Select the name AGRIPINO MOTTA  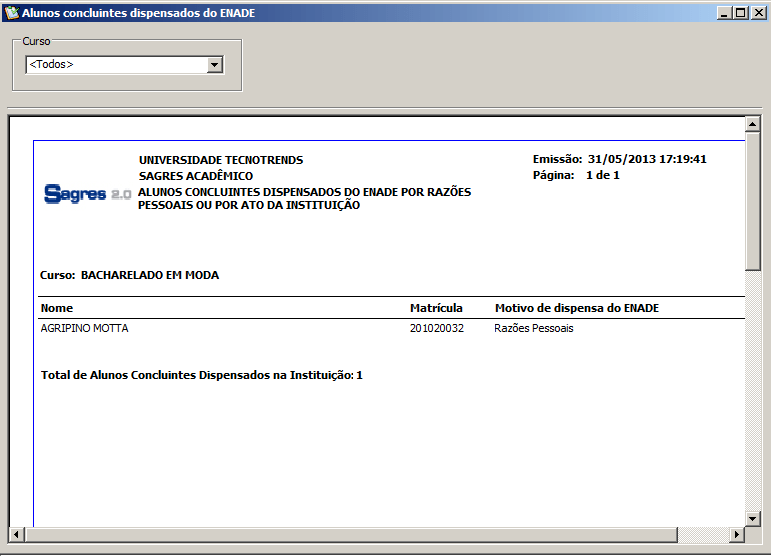click(85, 328)
